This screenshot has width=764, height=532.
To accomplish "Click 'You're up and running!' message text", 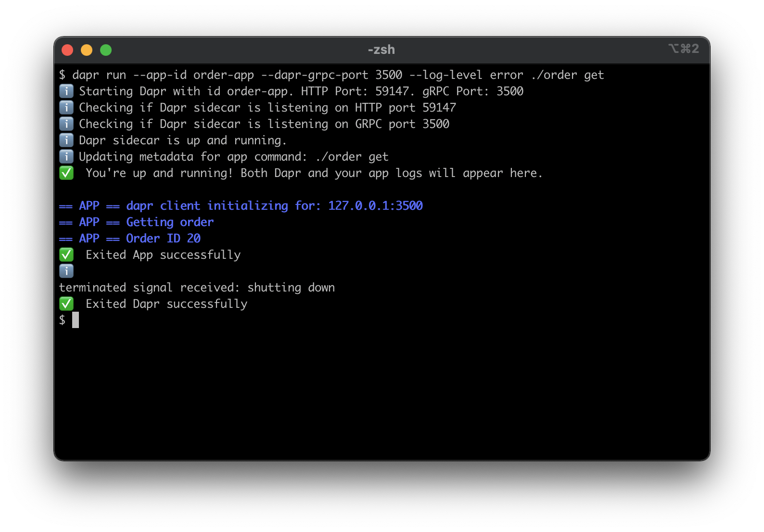I will (x=314, y=173).
